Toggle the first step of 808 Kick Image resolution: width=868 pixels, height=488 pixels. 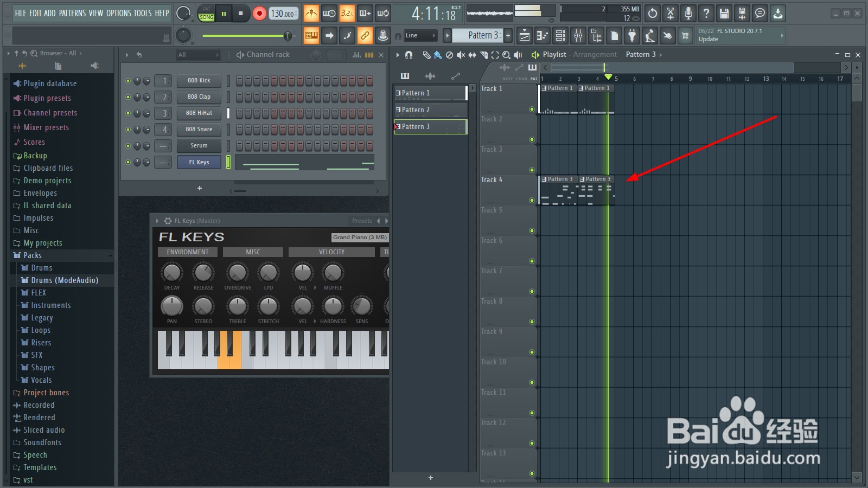(x=239, y=81)
